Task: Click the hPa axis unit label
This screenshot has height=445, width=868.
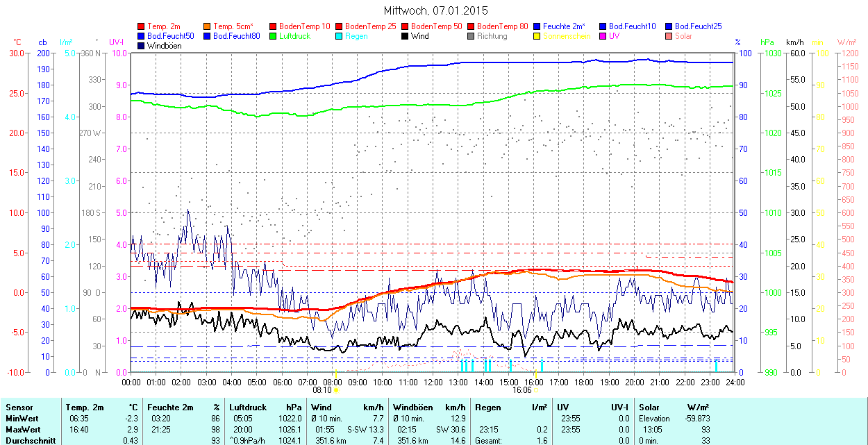Action: (x=767, y=42)
